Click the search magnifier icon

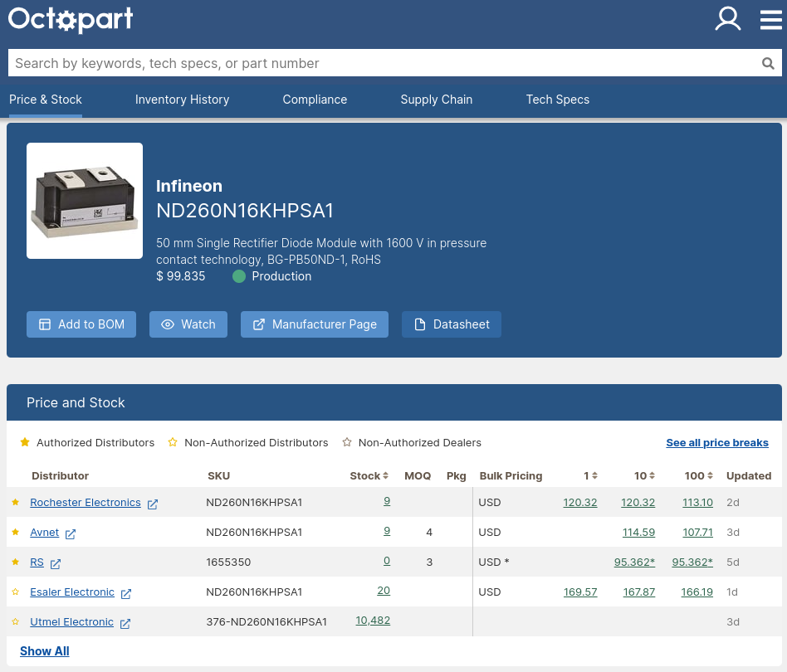768,63
